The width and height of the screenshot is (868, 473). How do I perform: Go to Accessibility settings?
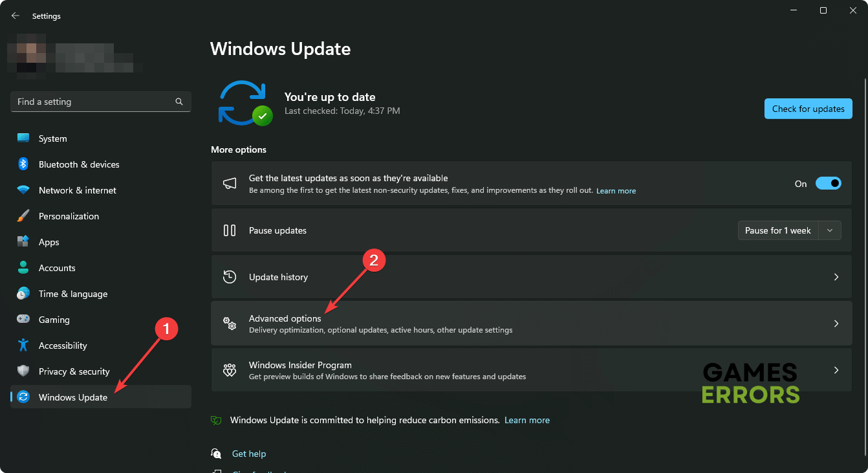(x=101, y=346)
